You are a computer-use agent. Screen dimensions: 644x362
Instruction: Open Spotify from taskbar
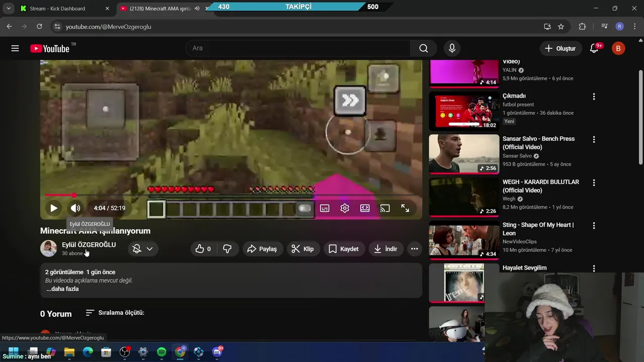coord(162,352)
